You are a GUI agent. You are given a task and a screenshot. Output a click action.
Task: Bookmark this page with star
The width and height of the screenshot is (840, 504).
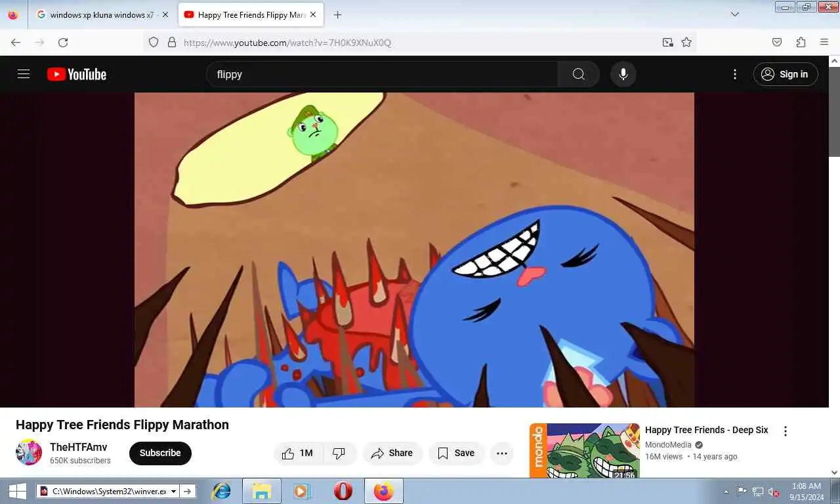(686, 42)
